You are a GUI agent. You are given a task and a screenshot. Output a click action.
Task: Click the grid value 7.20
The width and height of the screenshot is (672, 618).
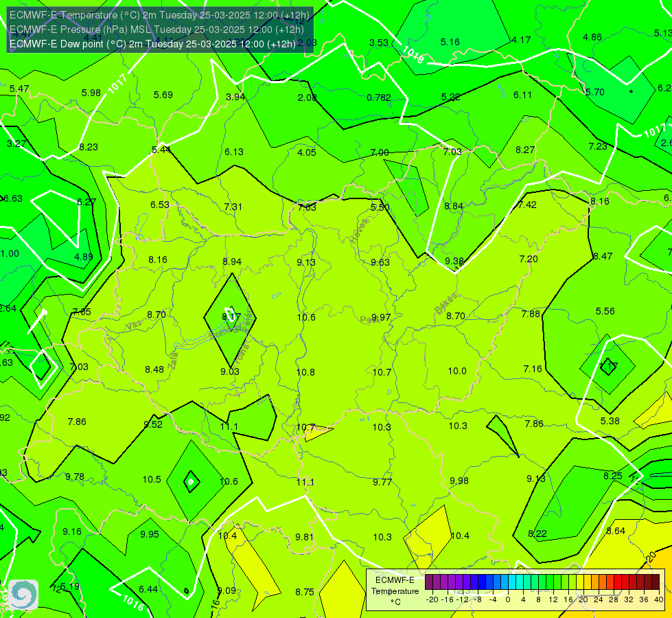[529, 259]
